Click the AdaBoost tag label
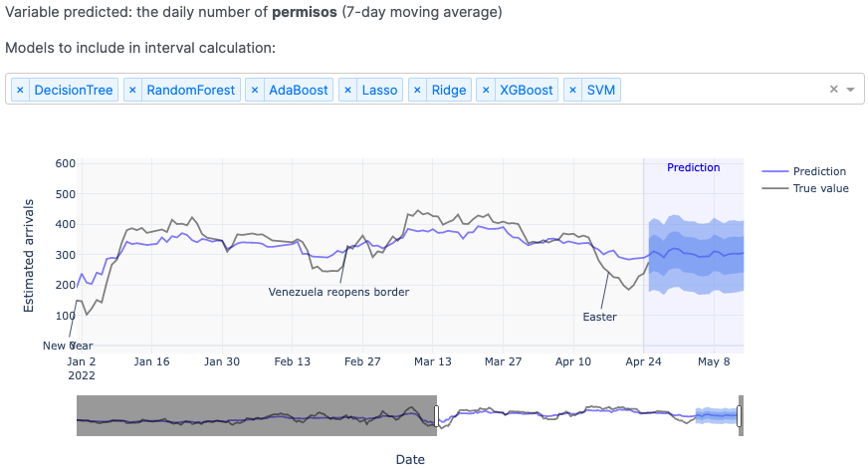 (299, 90)
